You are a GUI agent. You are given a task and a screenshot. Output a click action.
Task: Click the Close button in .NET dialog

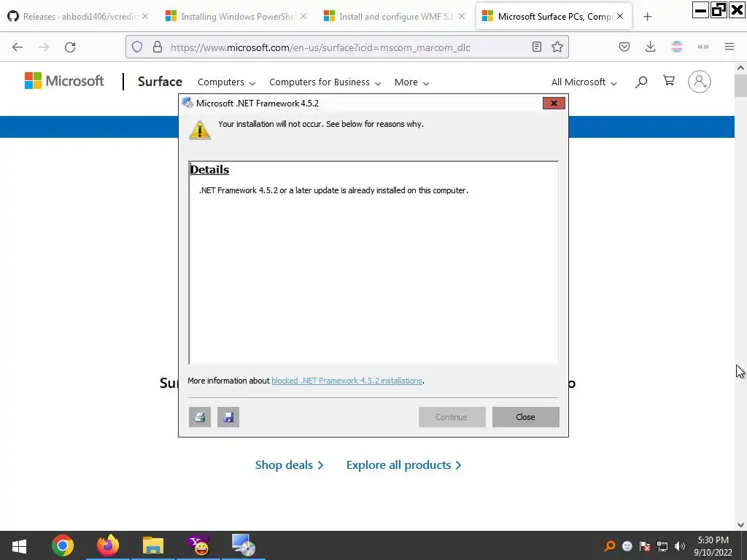525,417
